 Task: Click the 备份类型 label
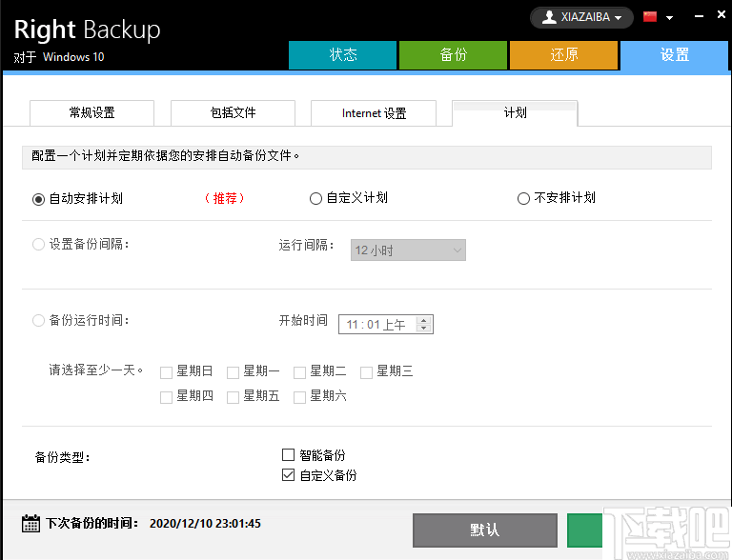coord(63,457)
